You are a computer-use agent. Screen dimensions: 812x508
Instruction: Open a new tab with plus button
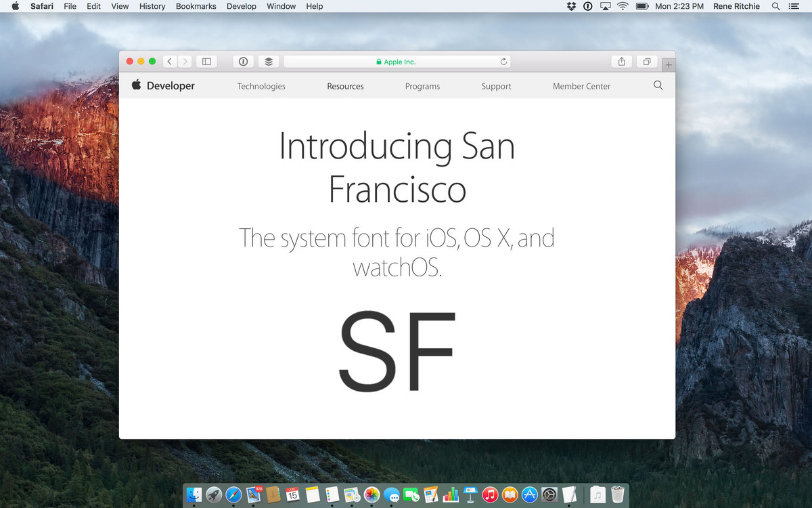click(669, 65)
